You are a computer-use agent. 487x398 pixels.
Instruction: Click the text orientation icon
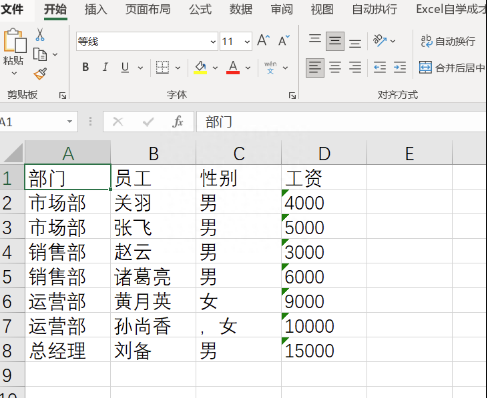380,41
